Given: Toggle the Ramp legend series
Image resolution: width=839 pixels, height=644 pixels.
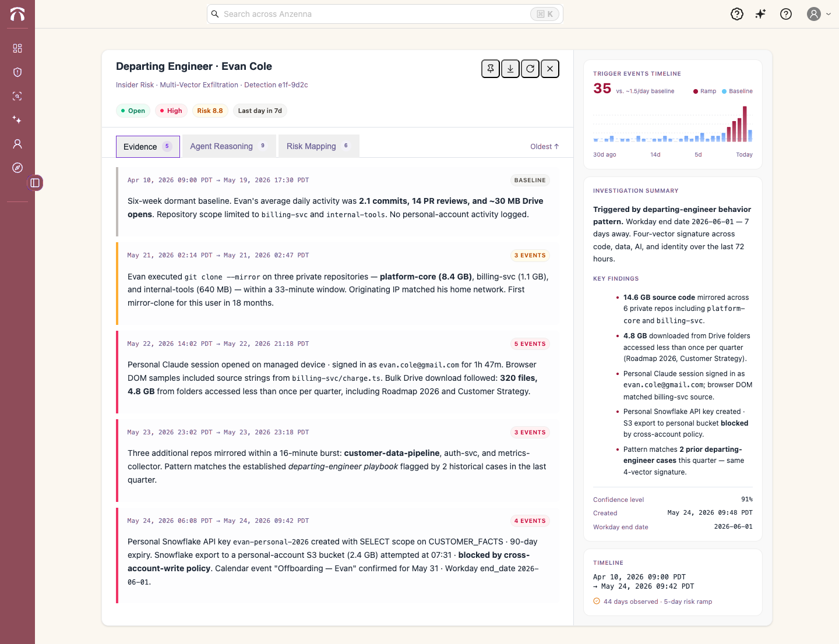Looking at the screenshot, I should tap(704, 91).
